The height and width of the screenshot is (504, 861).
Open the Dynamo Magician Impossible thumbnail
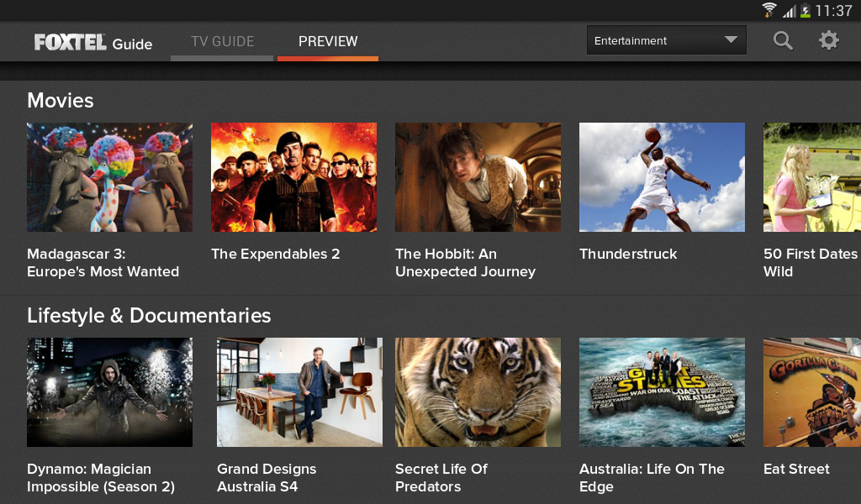[x=110, y=392]
